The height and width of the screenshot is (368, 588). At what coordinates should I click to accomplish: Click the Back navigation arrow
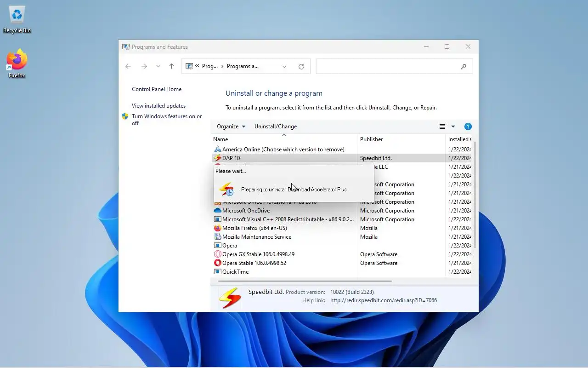(x=128, y=66)
